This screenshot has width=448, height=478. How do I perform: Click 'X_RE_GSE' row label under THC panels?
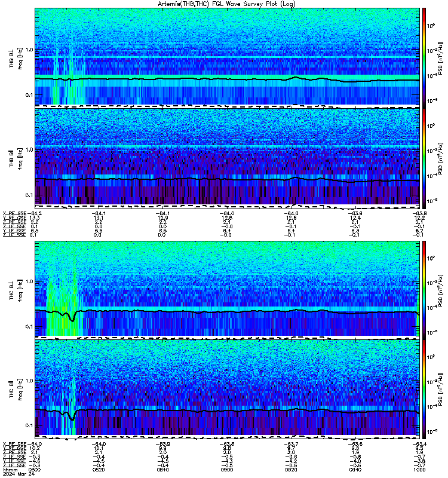(x=14, y=444)
